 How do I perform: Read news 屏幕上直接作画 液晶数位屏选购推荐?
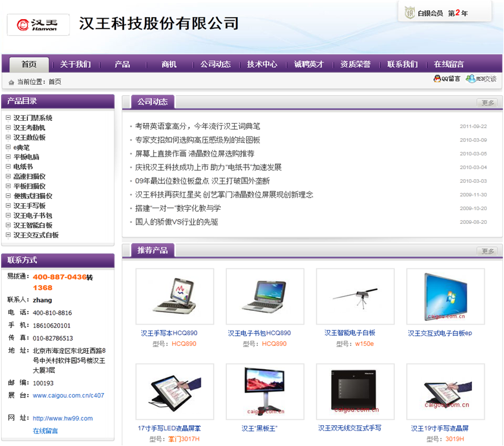(195, 154)
